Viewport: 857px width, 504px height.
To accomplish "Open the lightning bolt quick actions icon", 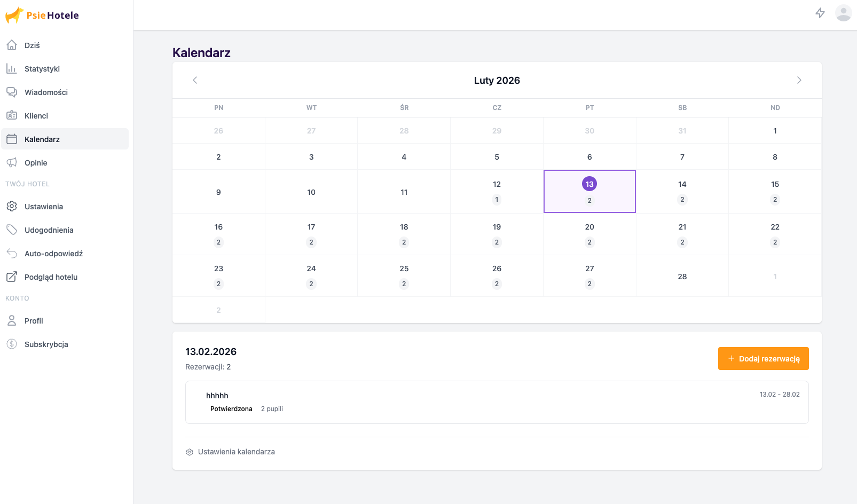I will click(820, 13).
